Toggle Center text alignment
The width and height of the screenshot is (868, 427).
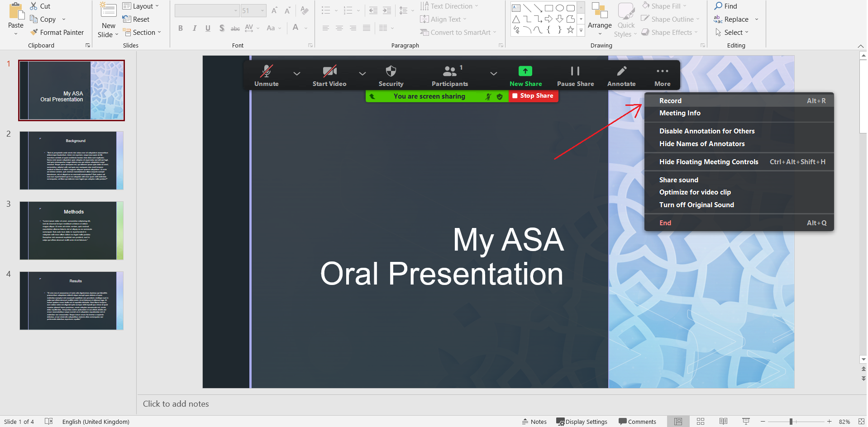point(339,28)
